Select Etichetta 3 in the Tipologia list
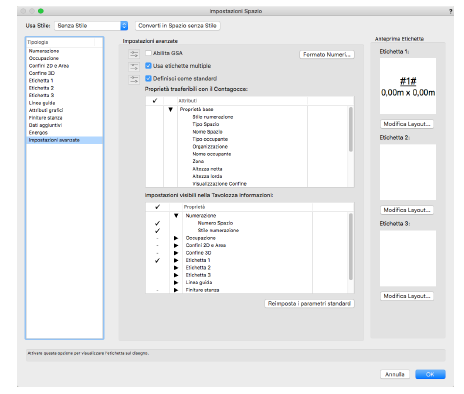This screenshot has height=394, width=464. [x=64, y=95]
